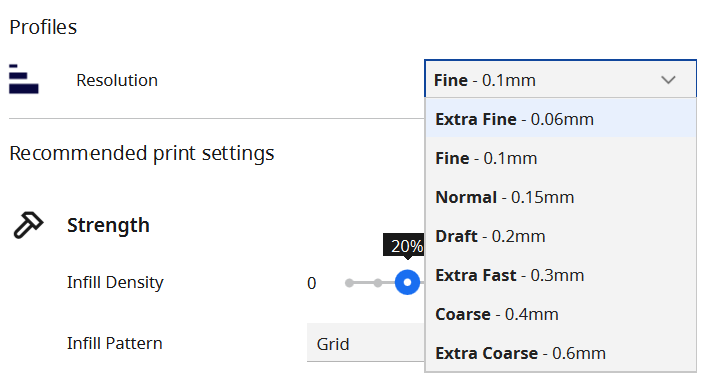Select Extra Coarse - 0.6mm profile
Screen dimensions: 710x378
pos(560,353)
